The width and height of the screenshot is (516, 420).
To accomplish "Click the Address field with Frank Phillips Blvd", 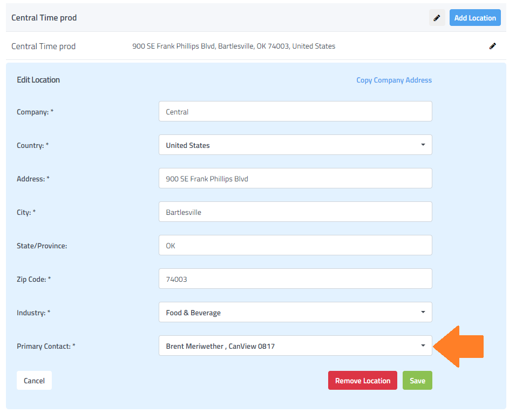I will (295, 179).
